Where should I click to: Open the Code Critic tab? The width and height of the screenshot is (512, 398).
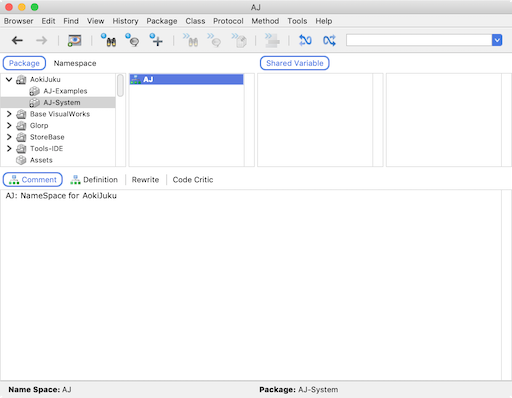click(193, 180)
